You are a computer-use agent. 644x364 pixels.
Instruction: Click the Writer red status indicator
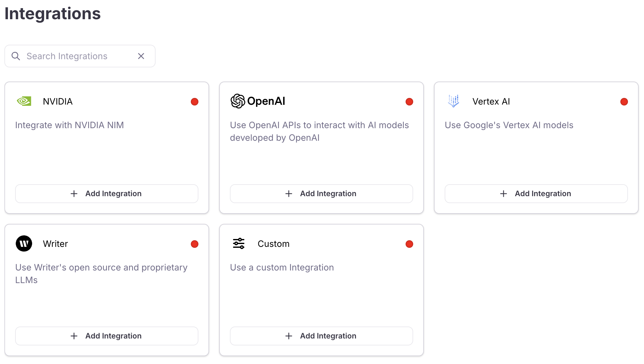195,244
